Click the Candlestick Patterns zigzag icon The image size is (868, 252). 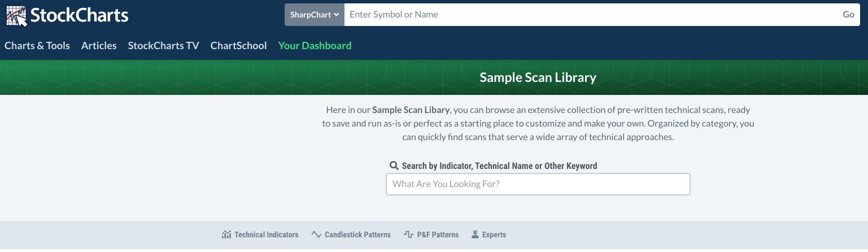[x=316, y=234]
